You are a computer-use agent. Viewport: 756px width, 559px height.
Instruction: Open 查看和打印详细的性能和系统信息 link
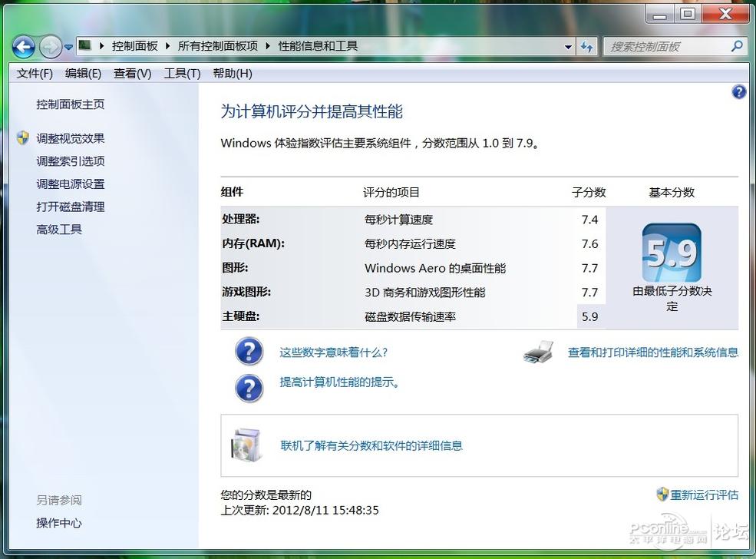coord(653,352)
